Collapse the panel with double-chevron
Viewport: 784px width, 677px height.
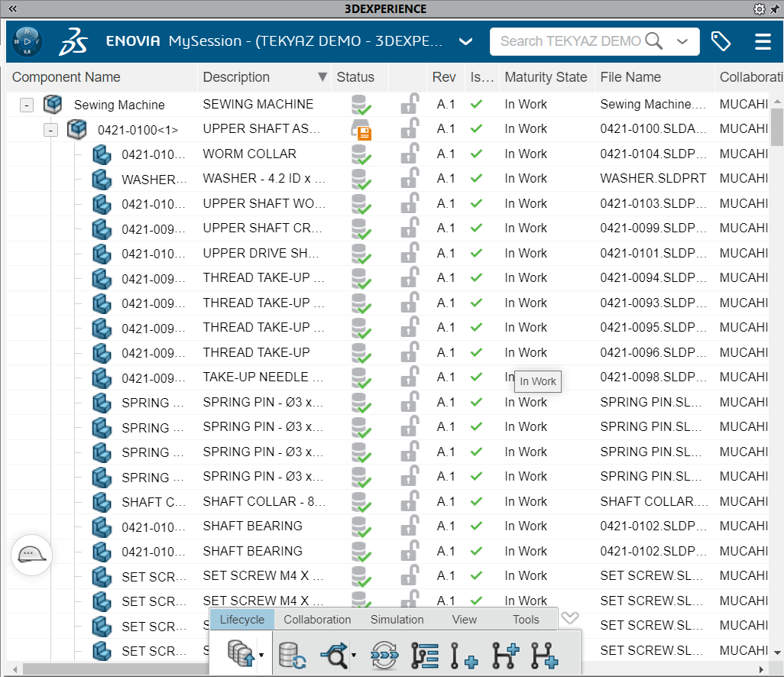coord(12,8)
